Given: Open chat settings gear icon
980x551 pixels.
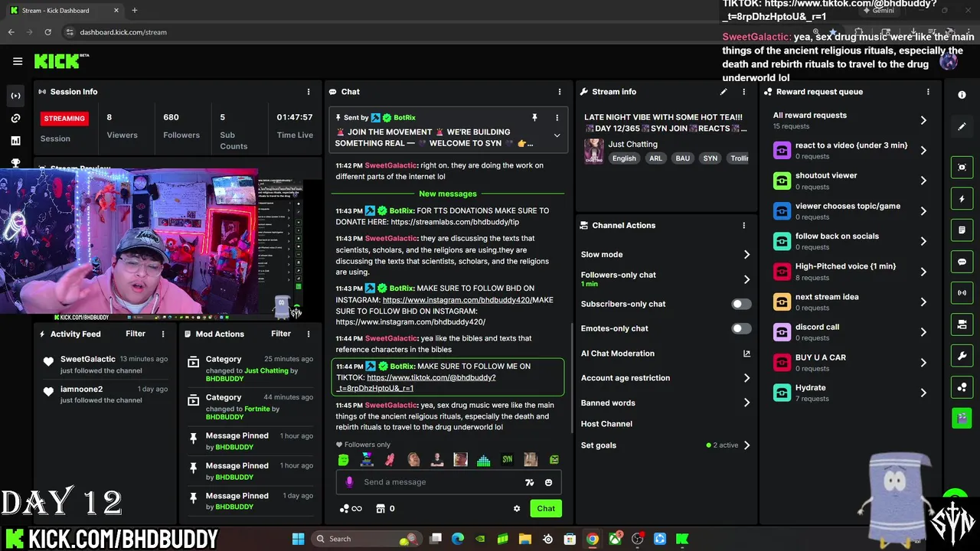Looking at the screenshot, I should coord(517,508).
